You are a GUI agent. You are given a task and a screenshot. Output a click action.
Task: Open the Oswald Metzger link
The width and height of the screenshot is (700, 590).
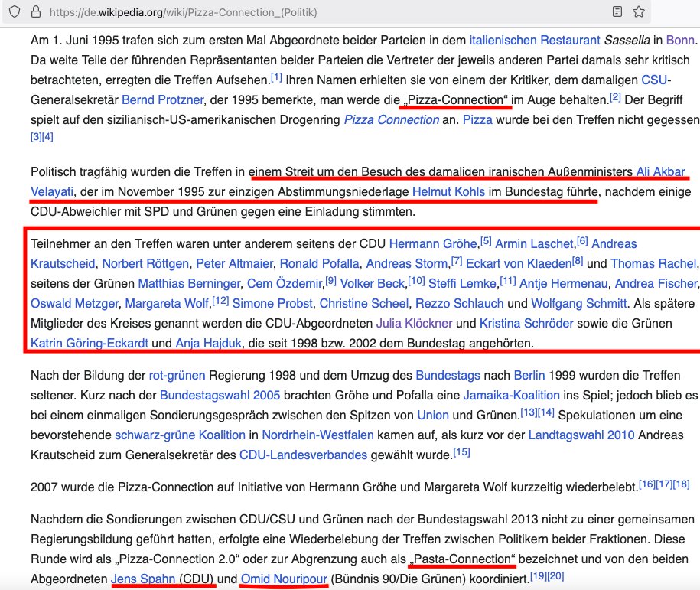tap(74, 303)
